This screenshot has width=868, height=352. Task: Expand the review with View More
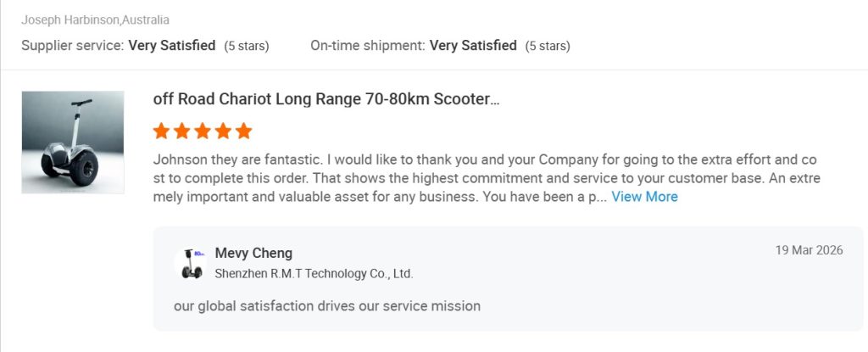[x=644, y=197]
